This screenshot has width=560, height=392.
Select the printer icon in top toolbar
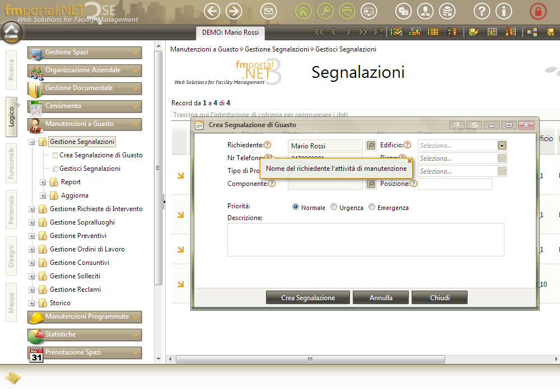click(x=347, y=11)
